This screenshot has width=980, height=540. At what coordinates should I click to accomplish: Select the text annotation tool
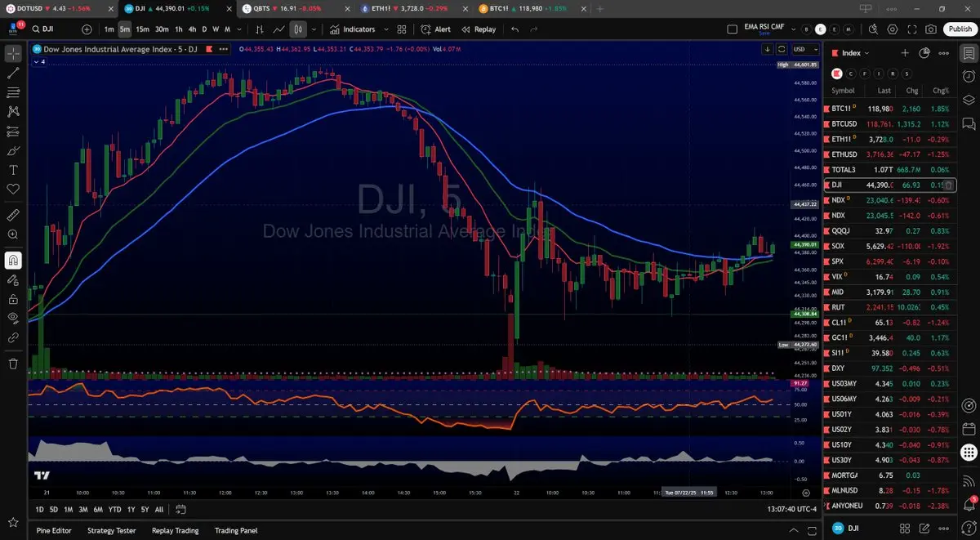pos(13,170)
